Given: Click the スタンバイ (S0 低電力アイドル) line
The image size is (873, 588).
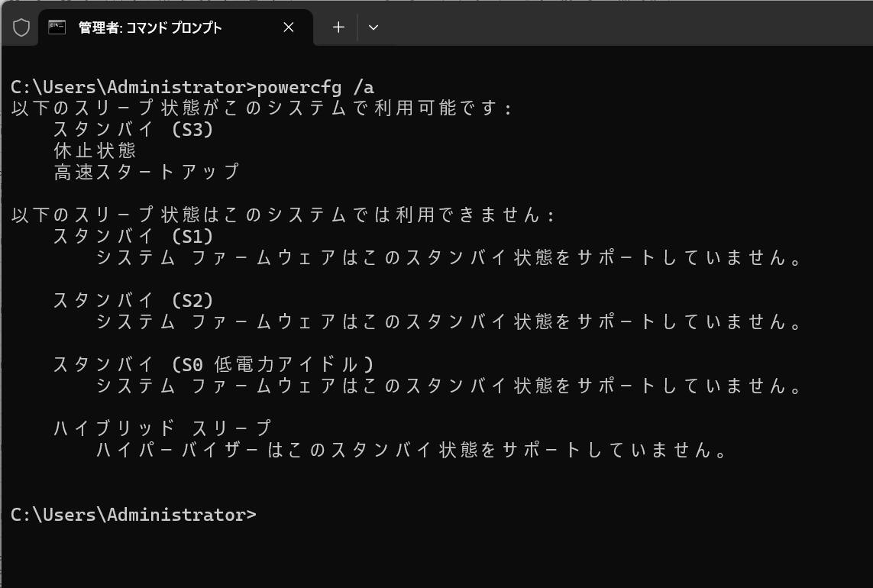Looking at the screenshot, I should click(x=214, y=364).
